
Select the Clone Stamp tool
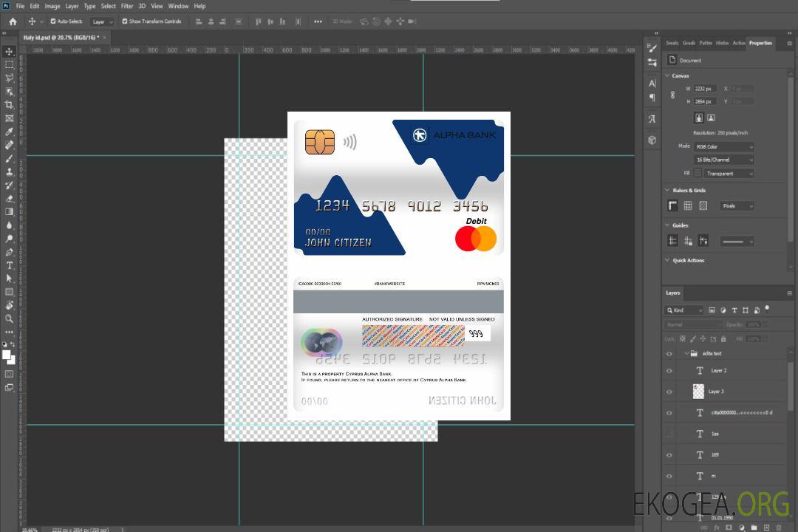pos(9,171)
